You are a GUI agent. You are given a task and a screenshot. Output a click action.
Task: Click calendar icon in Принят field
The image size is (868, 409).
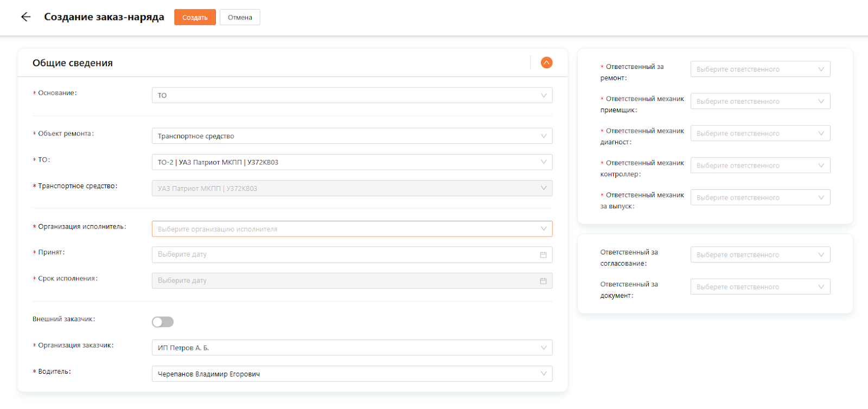(x=543, y=255)
